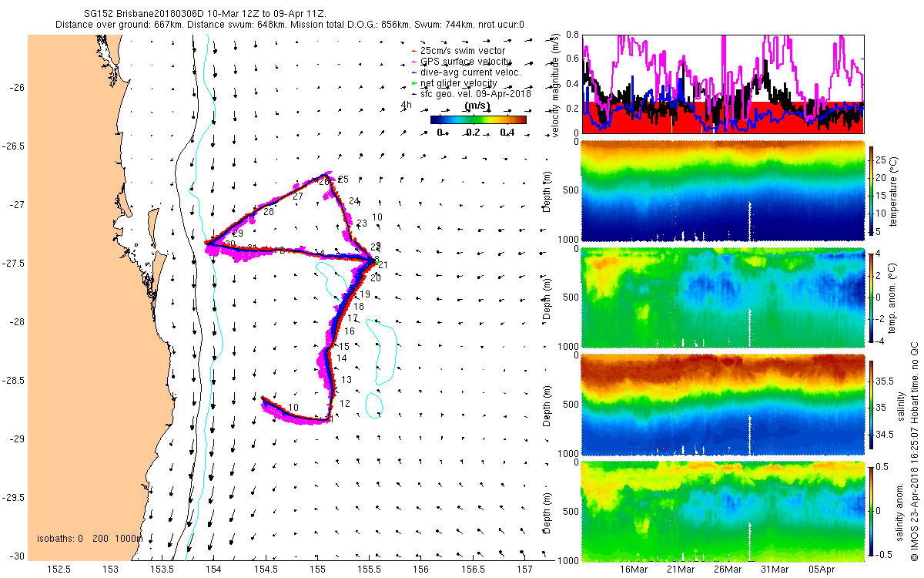
Task: Click track waypoint label 20
Action: (375, 277)
